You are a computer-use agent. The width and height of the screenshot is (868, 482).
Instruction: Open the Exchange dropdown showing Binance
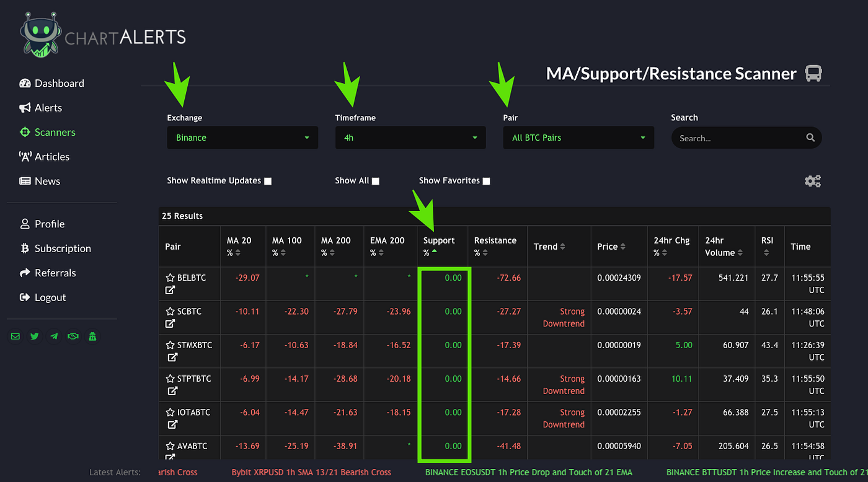click(242, 138)
